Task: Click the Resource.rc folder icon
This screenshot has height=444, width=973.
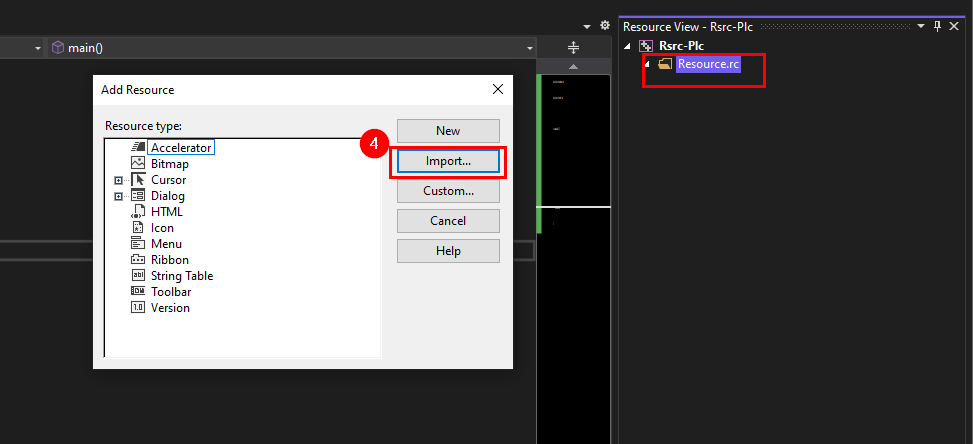Action: 665,64
